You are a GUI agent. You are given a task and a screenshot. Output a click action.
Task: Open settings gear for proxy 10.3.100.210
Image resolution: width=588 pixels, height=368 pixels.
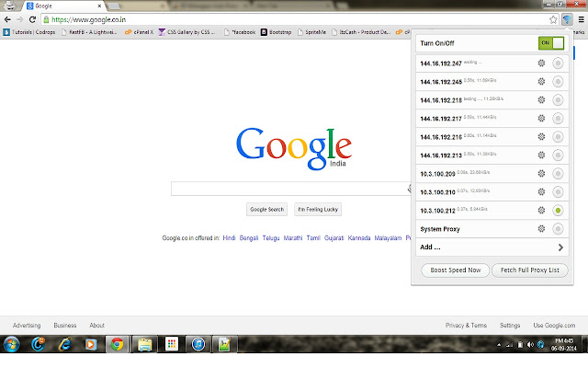coord(541,192)
